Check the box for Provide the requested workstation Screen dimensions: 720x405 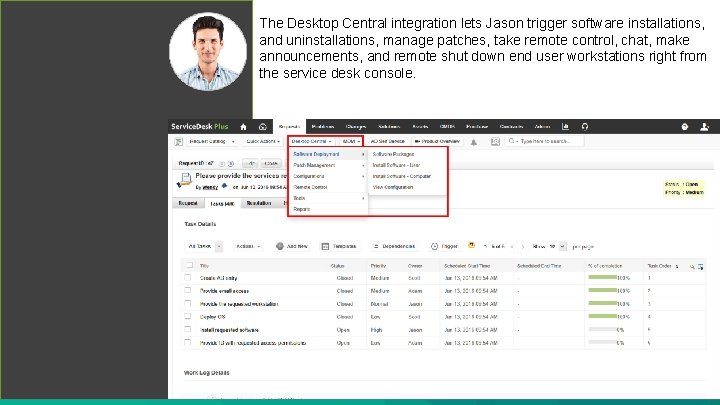point(187,304)
